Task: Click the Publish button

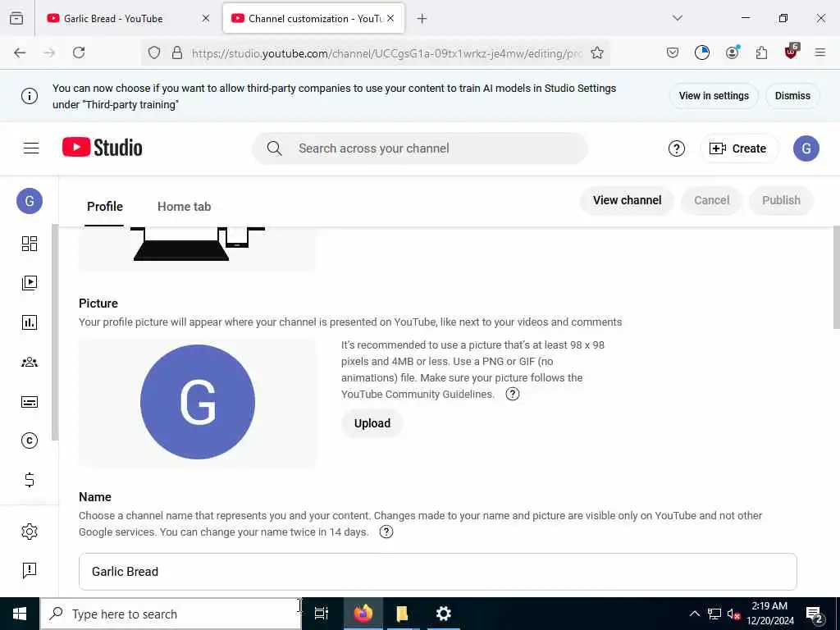Action: 781,200
